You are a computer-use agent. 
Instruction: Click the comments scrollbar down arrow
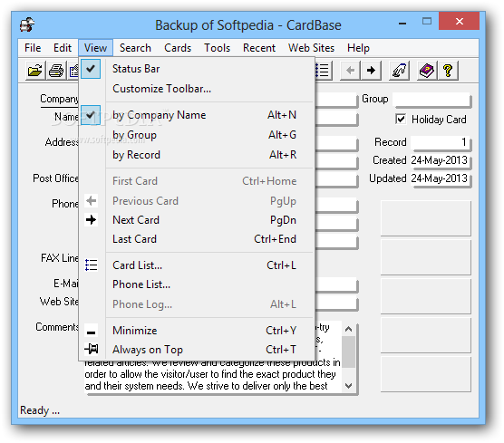[348, 386]
